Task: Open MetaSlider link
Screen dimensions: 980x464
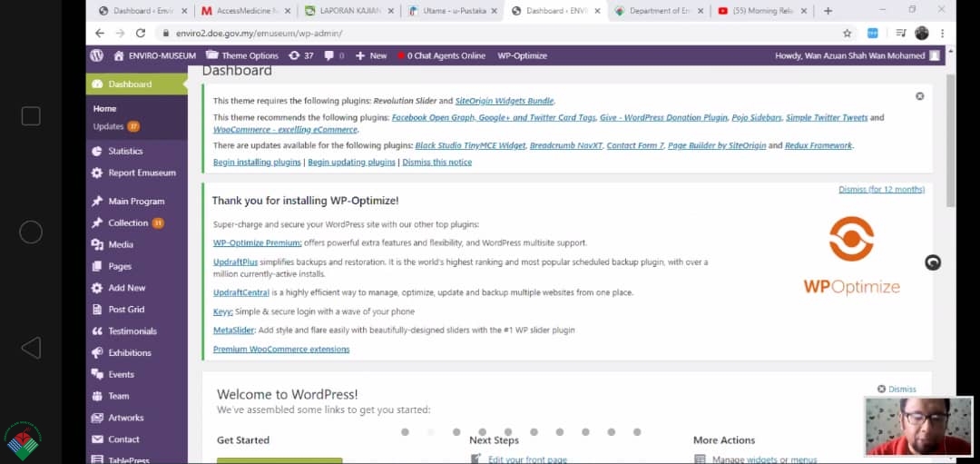Action: click(234, 331)
